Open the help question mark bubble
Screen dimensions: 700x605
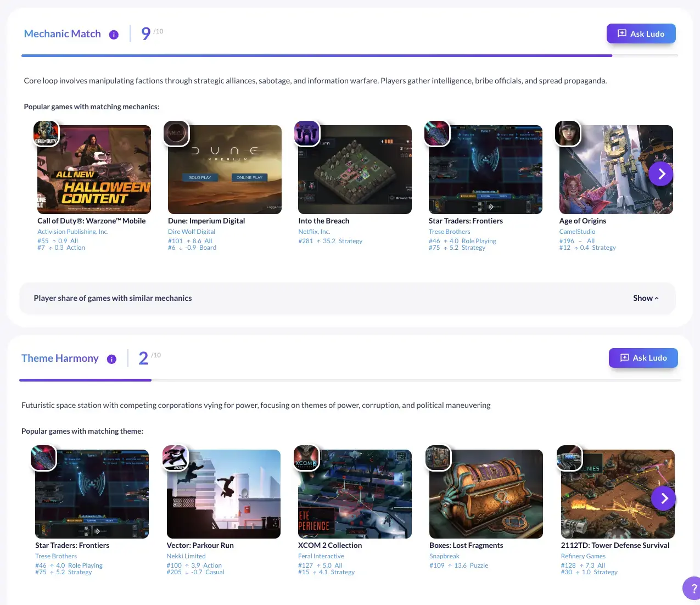click(x=692, y=589)
